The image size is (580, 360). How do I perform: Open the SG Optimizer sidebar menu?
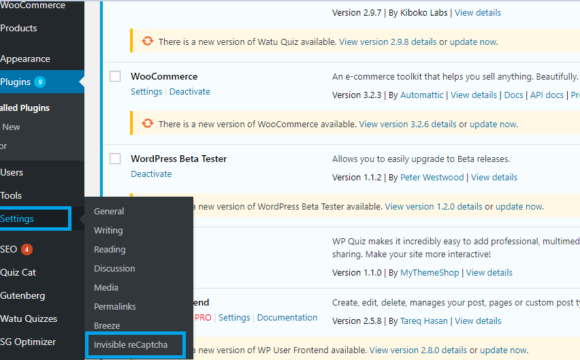28,342
